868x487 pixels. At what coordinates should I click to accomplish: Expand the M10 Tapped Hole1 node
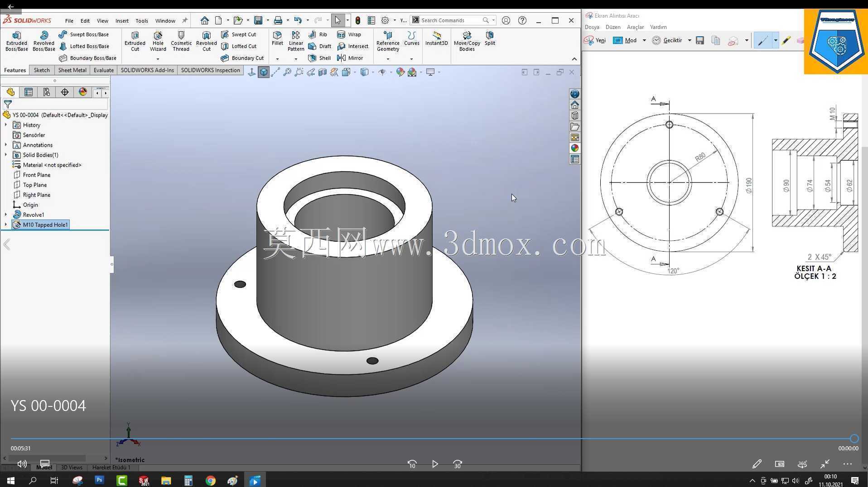[6, 224]
